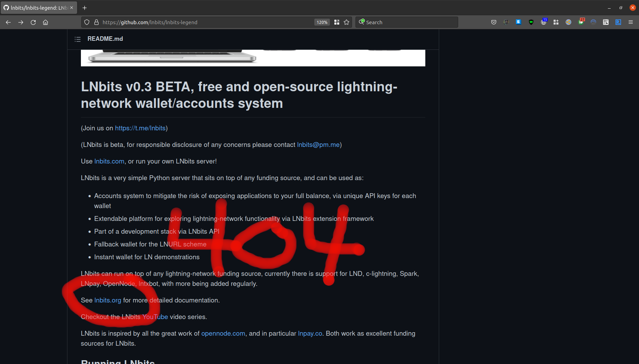Visit the lnpay.co link

tap(310, 333)
